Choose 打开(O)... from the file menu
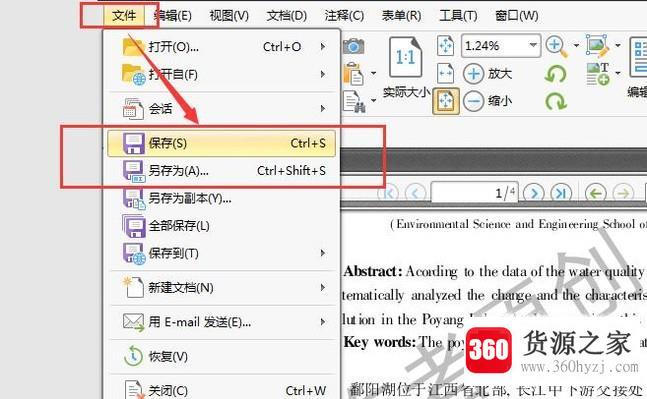The image size is (647, 399). (x=223, y=47)
